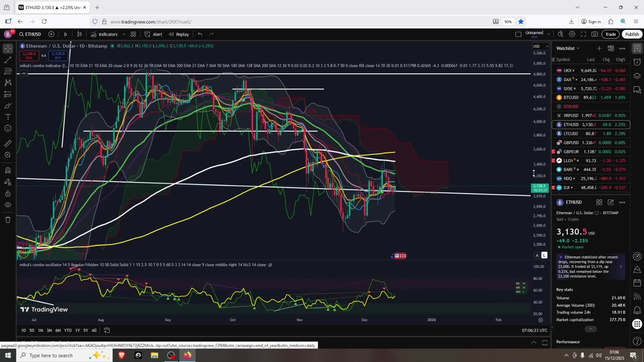Create a new Alert
Screen dimensions: 644x362
[153, 34]
